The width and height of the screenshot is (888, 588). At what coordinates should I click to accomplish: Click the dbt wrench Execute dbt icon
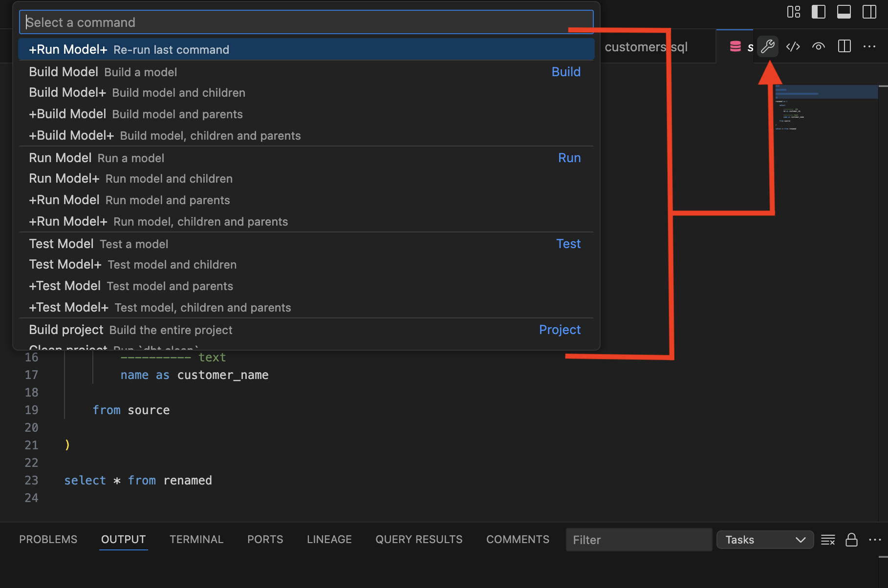click(x=768, y=46)
